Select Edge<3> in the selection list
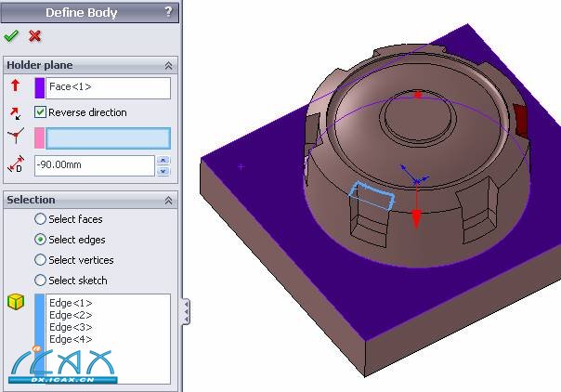The height and width of the screenshot is (392, 561). [71, 327]
